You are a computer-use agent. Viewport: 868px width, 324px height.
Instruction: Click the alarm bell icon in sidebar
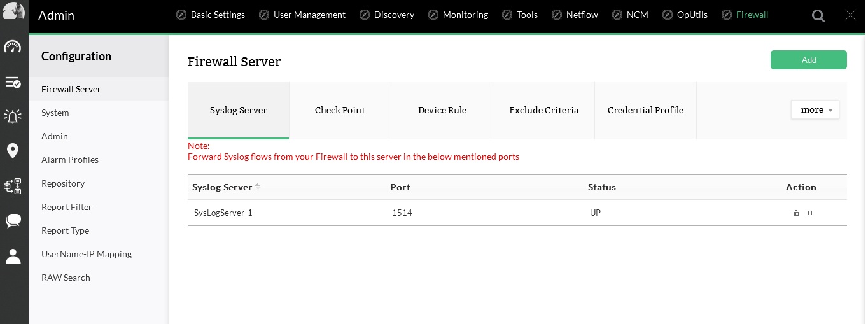click(x=13, y=116)
